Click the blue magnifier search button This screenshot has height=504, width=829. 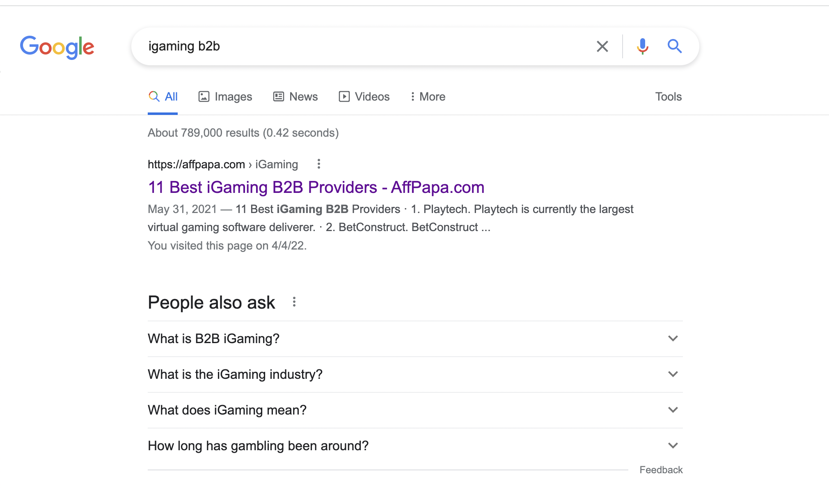tap(674, 46)
